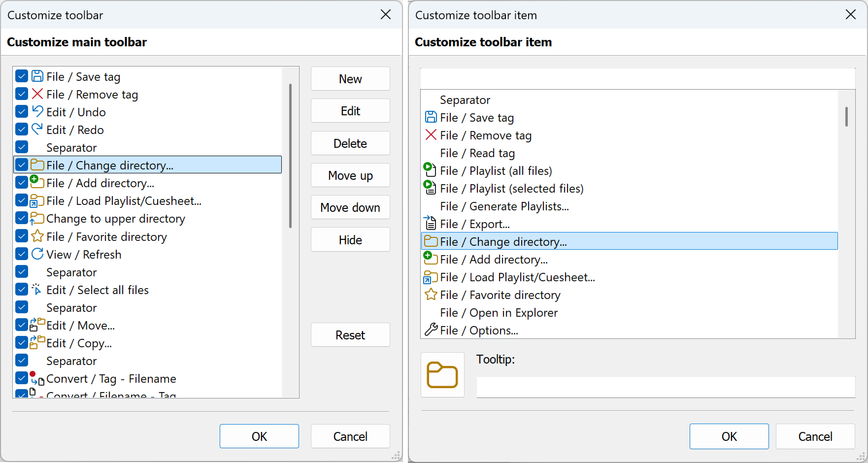The width and height of the screenshot is (868, 463).
Task: Click the Delete button
Action: (350, 143)
